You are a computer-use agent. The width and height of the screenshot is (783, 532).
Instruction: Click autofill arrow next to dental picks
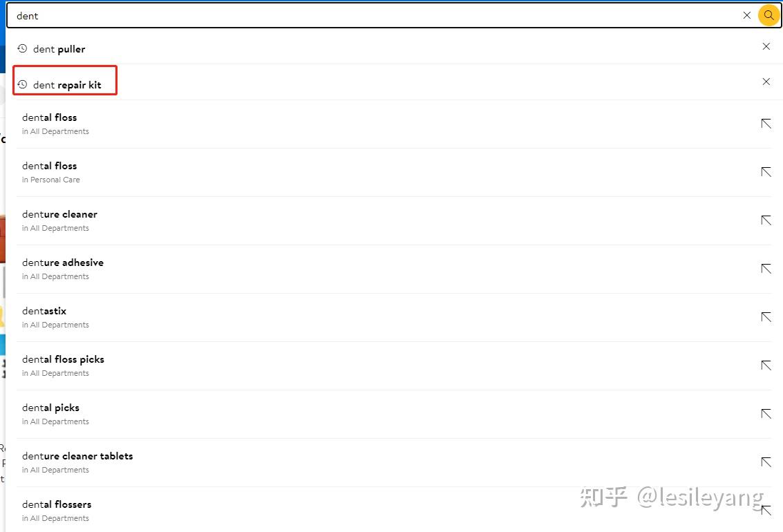coord(766,414)
